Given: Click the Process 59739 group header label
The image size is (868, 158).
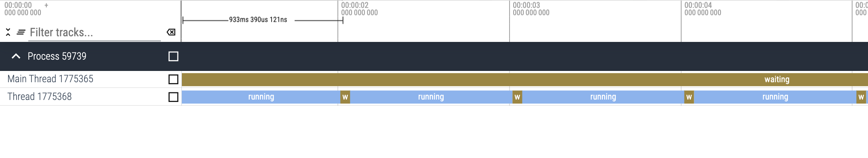Looking at the screenshot, I should tap(57, 56).
